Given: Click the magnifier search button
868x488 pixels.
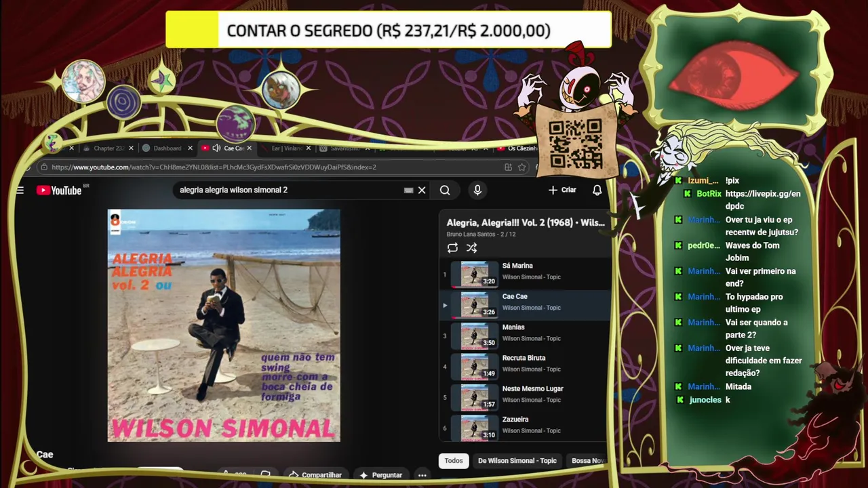Looking at the screenshot, I should pyautogui.click(x=445, y=190).
